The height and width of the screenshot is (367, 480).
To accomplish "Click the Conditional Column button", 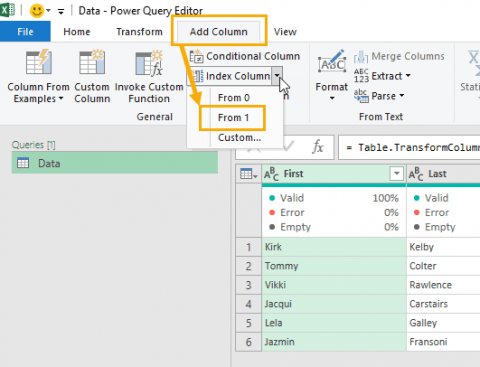I will [x=245, y=56].
